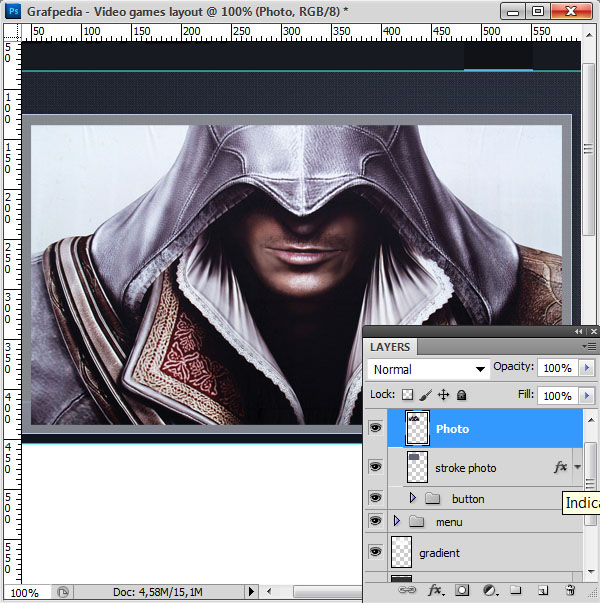This screenshot has height=603, width=600.
Task: Click the layers list scroll up arrow
Action: point(591,420)
